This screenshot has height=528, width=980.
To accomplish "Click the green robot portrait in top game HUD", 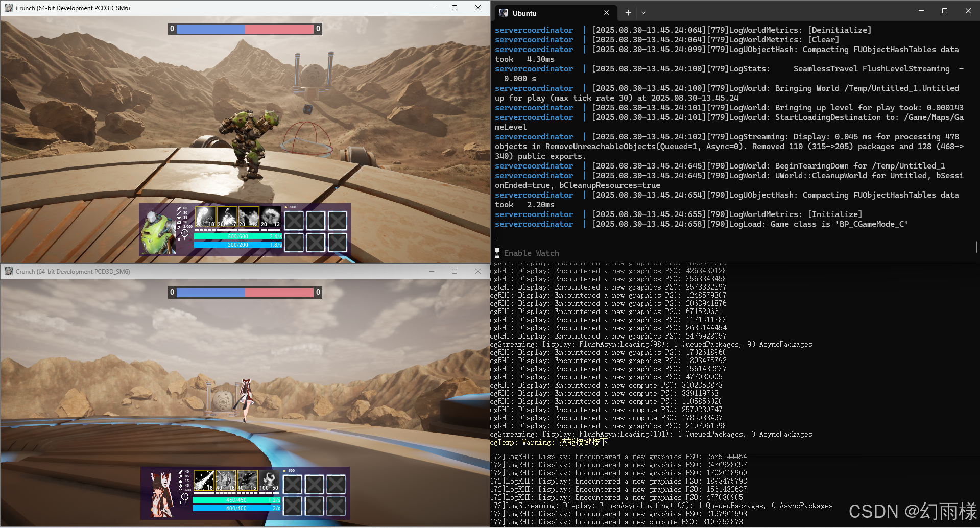I will point(157,233).
